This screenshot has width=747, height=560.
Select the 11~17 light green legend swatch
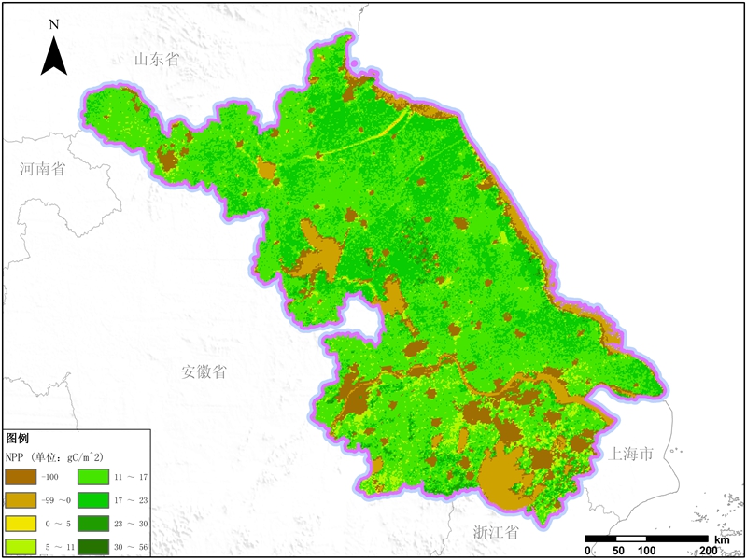pyautogui.click(x=94, y=477)
